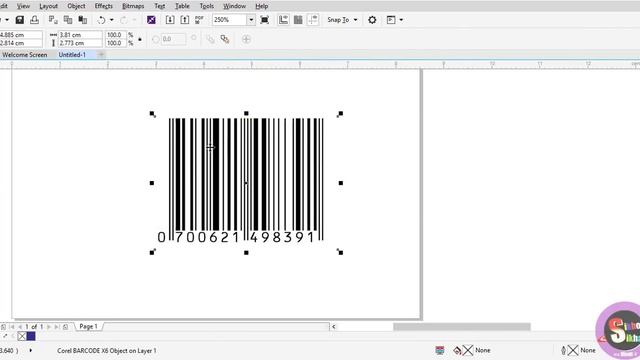Click the Undo arrow icon

coord(101,20)
